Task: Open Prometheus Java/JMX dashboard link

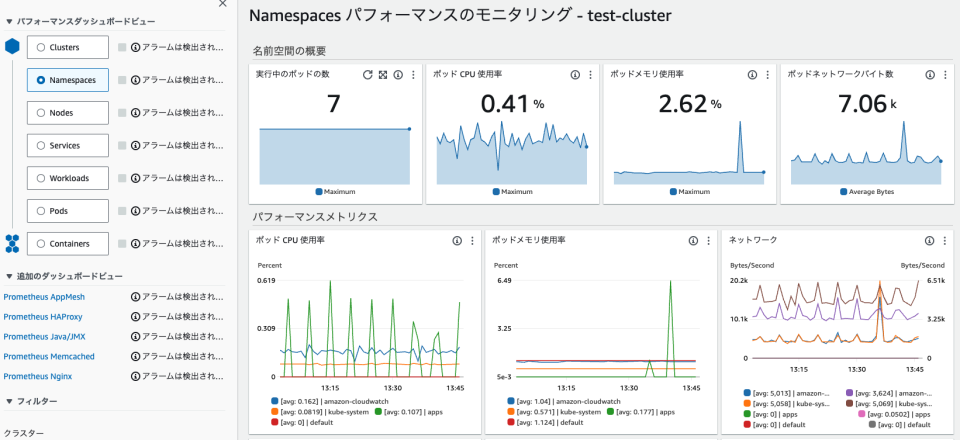Action: tap(43, 337)
